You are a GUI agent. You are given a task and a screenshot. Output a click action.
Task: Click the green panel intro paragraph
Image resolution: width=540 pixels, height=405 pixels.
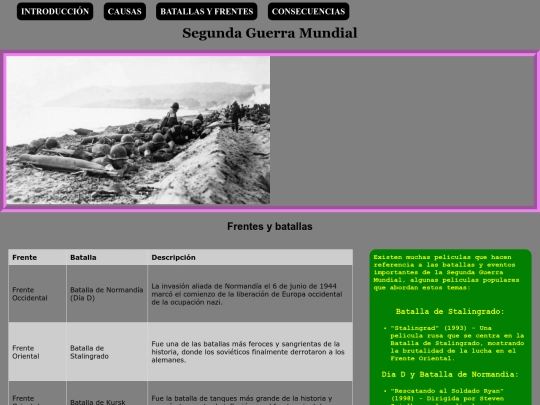446,272
